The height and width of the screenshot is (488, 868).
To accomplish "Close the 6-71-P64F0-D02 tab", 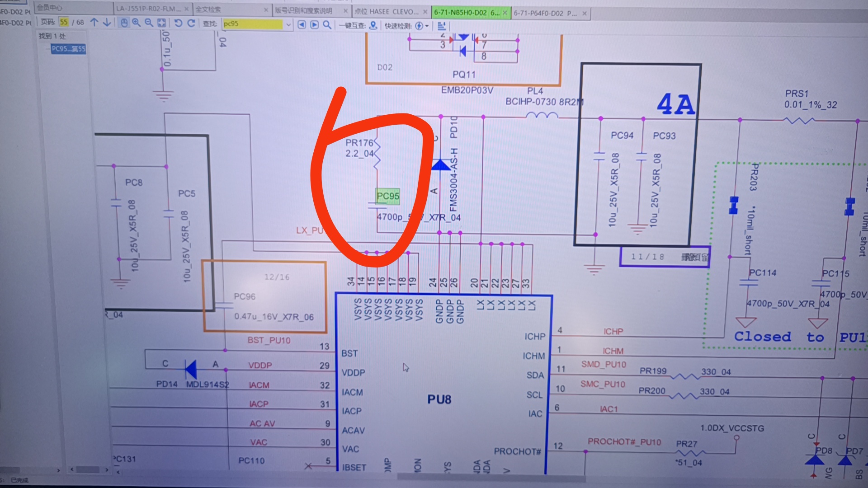I will [585, 14].
